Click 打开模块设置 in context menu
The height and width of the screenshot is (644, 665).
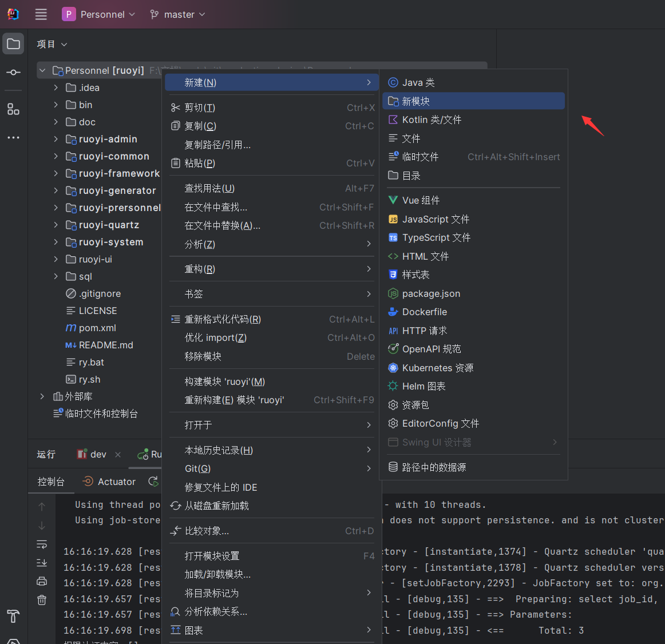[x=212, y=556]
